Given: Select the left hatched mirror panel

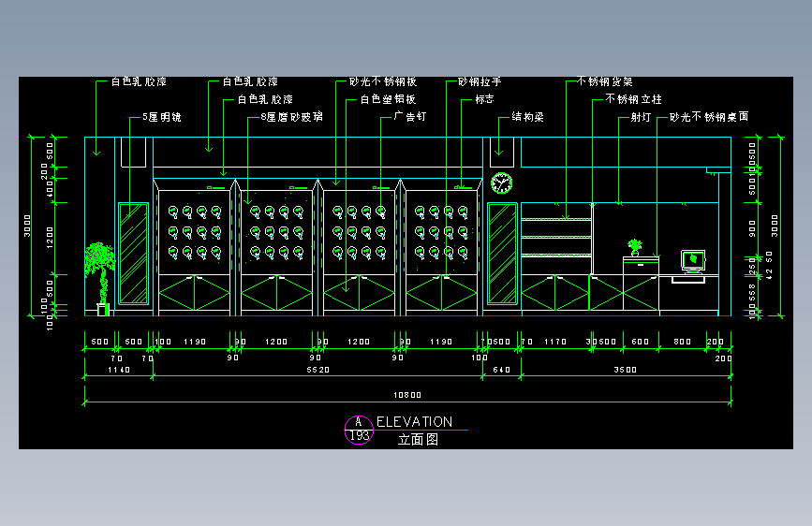Looking at the screenshot, I should (x=134, y=253).
